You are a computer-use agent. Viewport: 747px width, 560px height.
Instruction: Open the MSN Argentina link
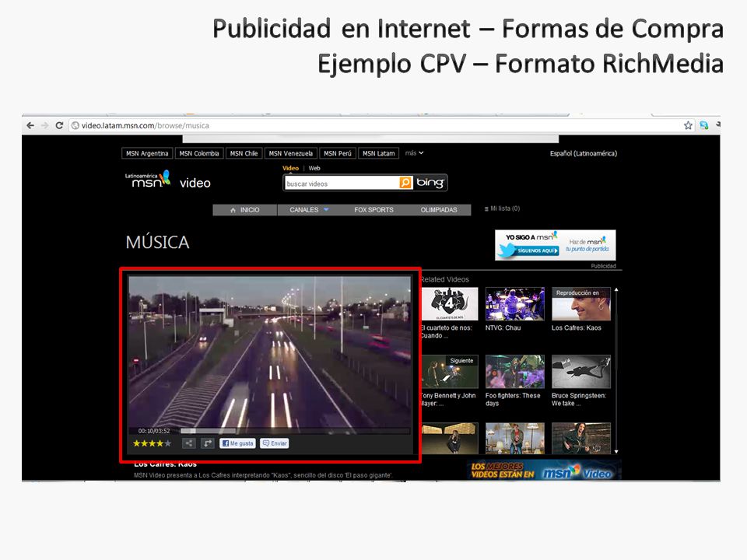147,153
